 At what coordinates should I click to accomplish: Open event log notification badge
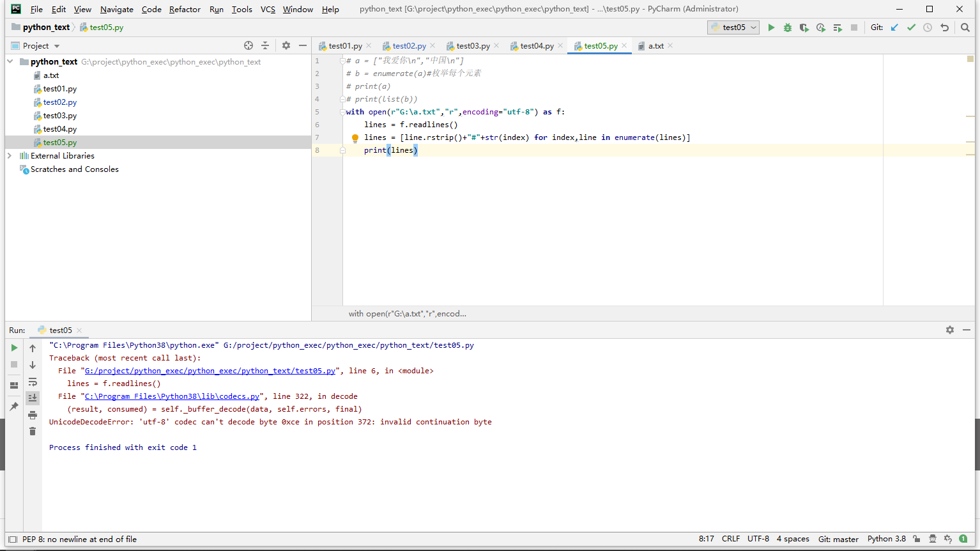[x=963, y=539]
